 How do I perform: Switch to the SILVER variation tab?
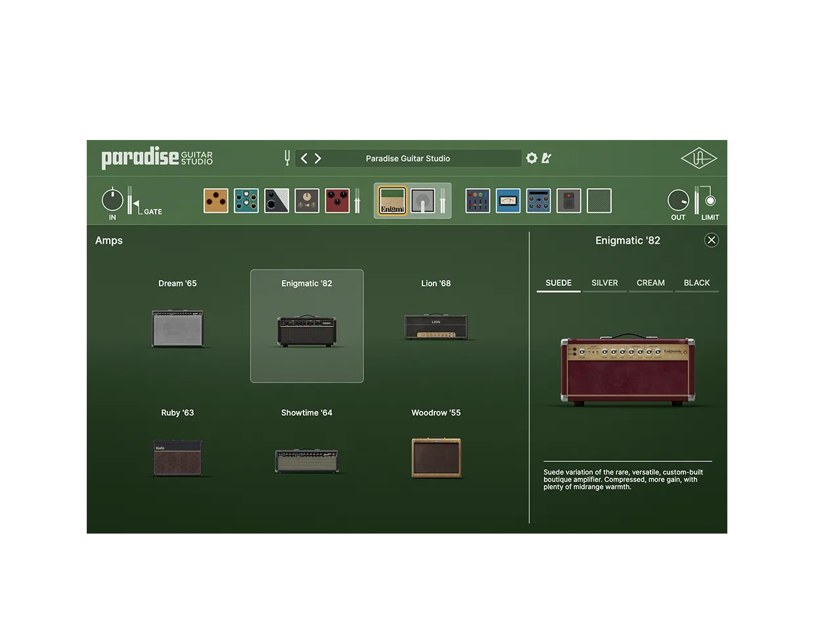click(604, 283)
